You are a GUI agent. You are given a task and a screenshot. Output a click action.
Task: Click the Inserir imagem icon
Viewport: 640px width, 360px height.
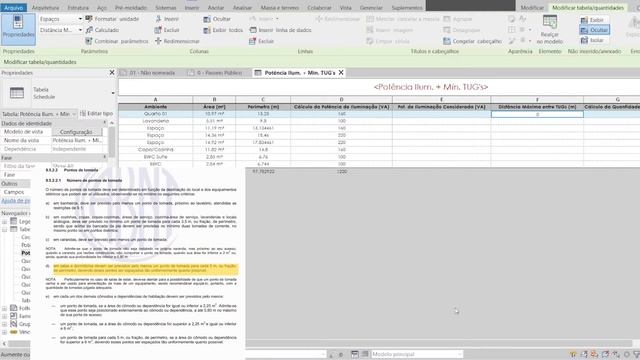point(370,30)
